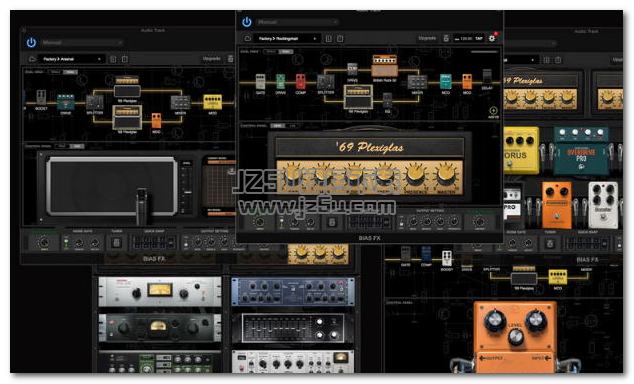Open the Factory > Arsenal preset dropdown
Screen dimensions: 634x384
click(x=72, y=59)
